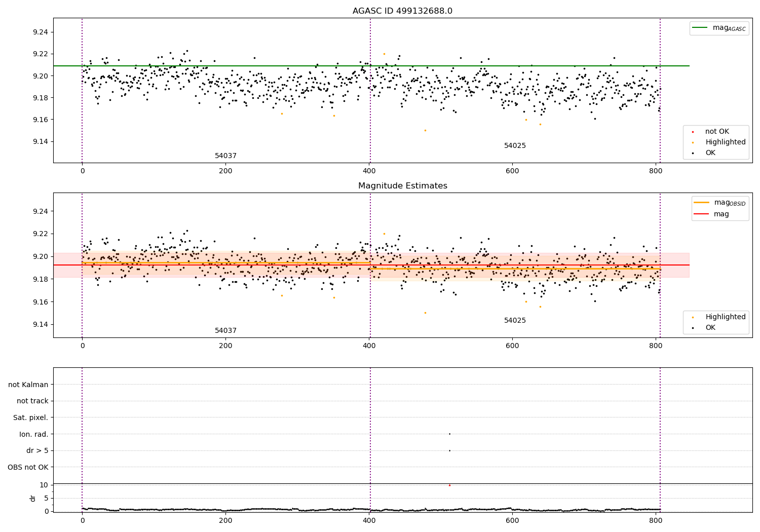Click the 54037 label in the top plot
Image resolution: width=760 pixels, height=532 pixels.
225,156
